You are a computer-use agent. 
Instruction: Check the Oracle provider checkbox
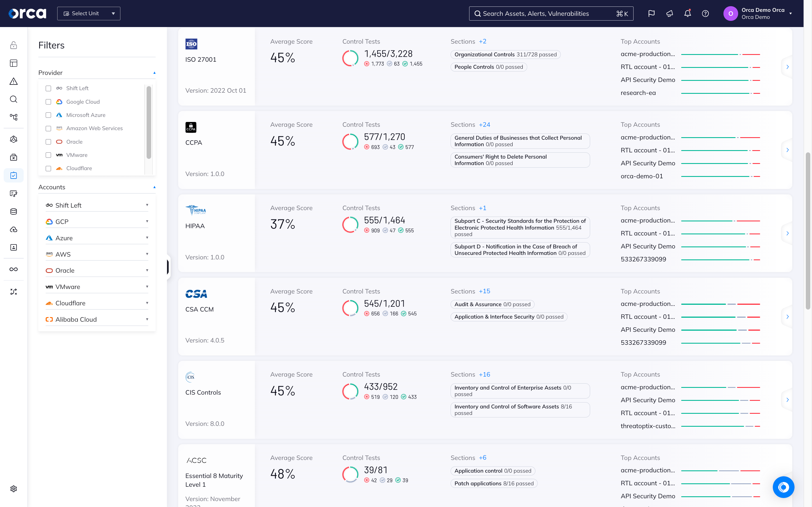[48, 141]
